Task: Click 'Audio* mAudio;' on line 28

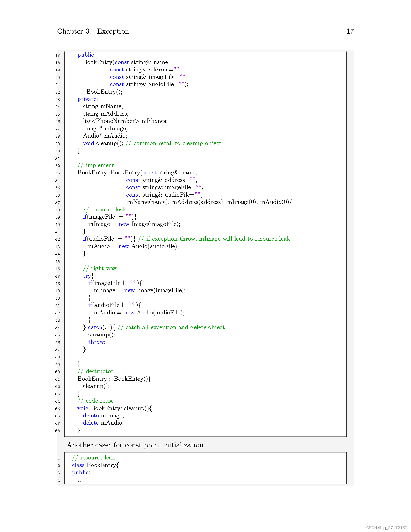Action: [x=105, y=136]
